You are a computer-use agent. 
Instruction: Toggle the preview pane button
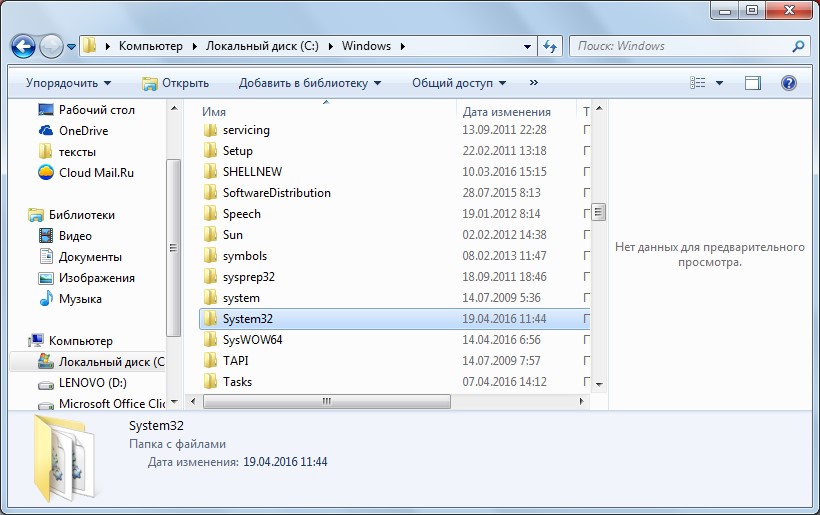coord(753,83)
